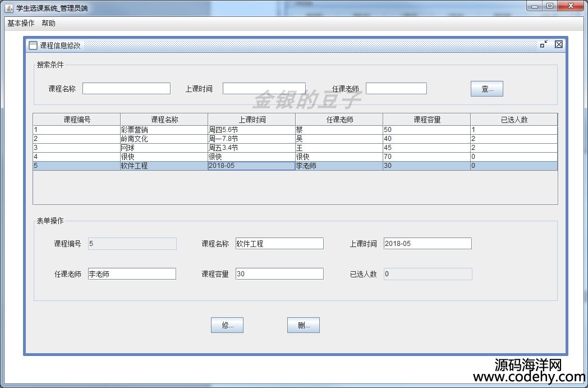Select the 网球 course row
The width and height of the screenshot is (588, 388).
164,148
